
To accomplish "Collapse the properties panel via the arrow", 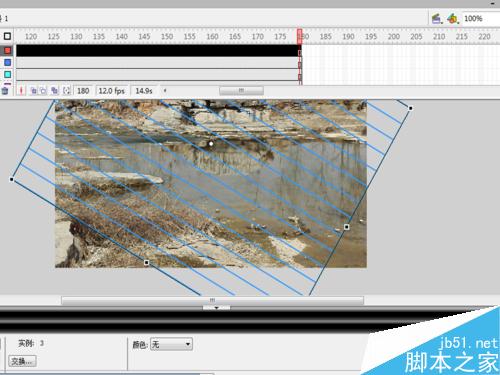I will tap(216, 308).
